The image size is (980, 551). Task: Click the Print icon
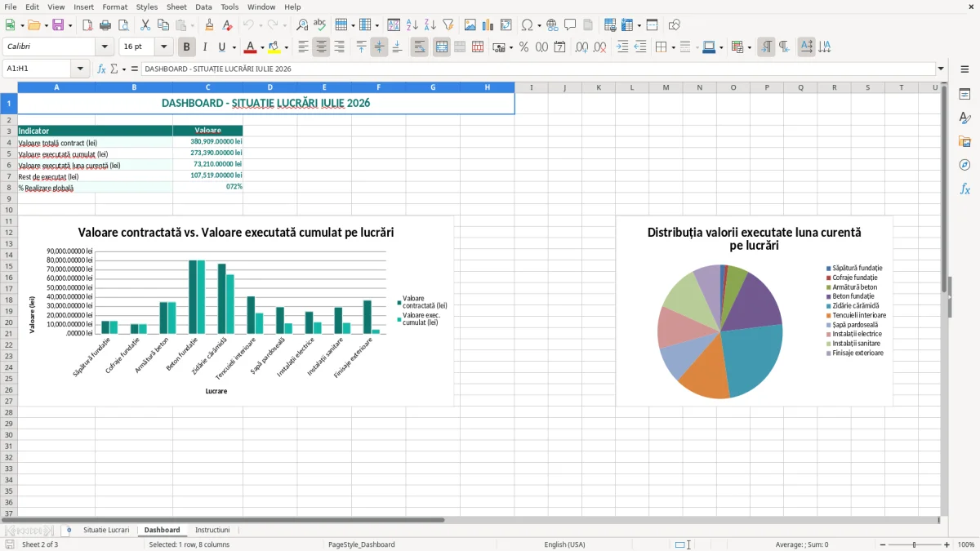coord(105,25)
